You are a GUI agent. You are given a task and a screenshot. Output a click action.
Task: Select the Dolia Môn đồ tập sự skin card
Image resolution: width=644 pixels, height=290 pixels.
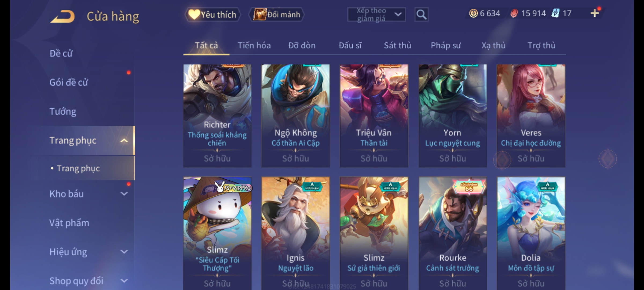click(x=531, y=233)
